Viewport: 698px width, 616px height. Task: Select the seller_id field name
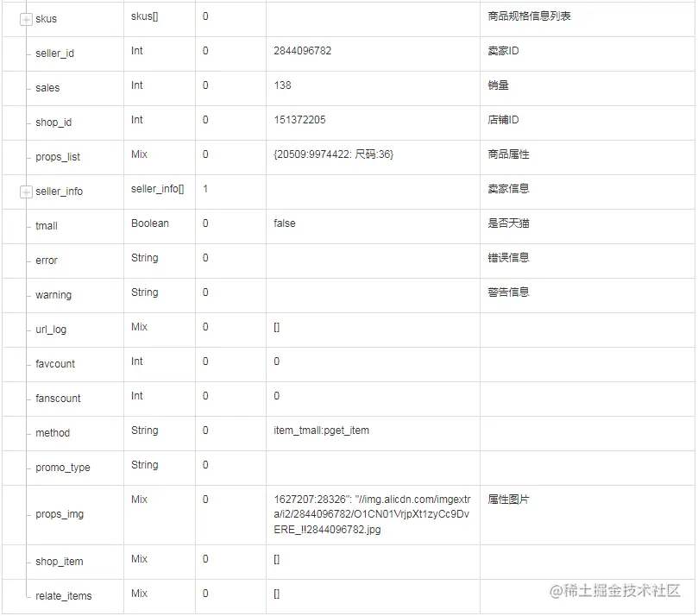(54, 53)
